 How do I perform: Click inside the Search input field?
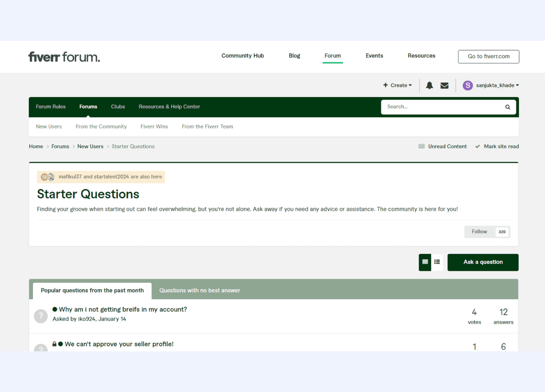442,107
